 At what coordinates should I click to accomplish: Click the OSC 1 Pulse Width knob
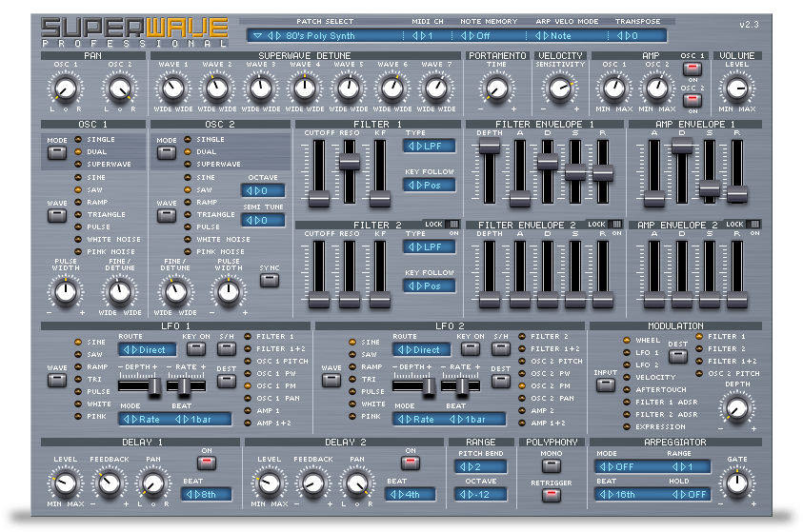tap(65, 291)
